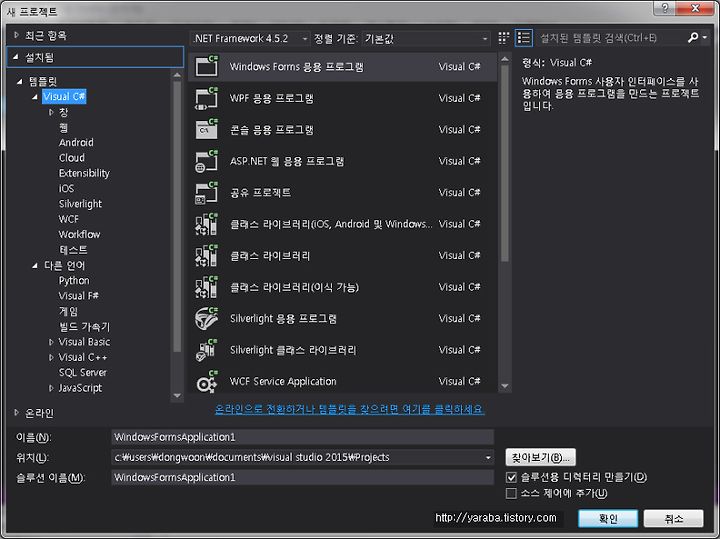Click 취소 to cancel the dialog
720x539 pixels.
(x=674, y=519)
